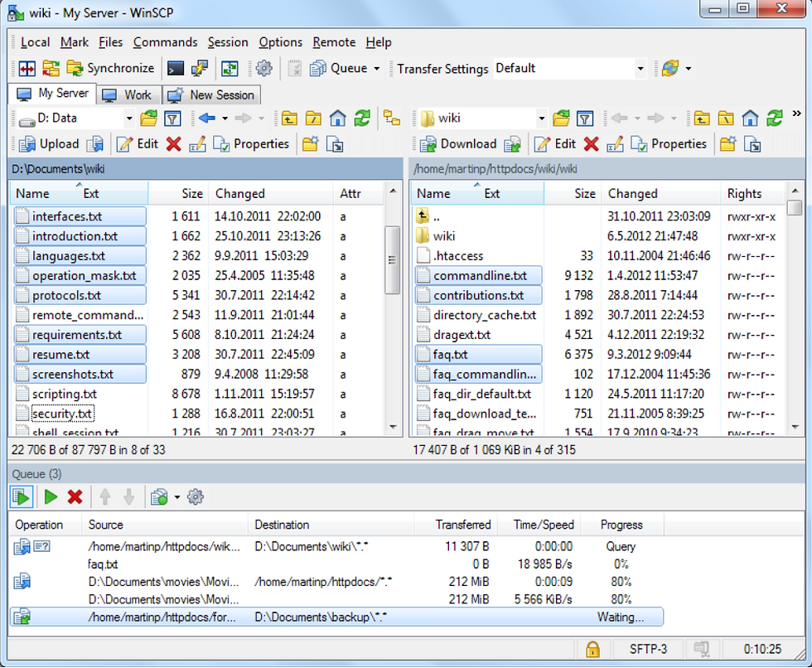The width and height of the screenshot is (812, 668).
Task: Execute queue item green play icon
Action: [x=51, y=497]
